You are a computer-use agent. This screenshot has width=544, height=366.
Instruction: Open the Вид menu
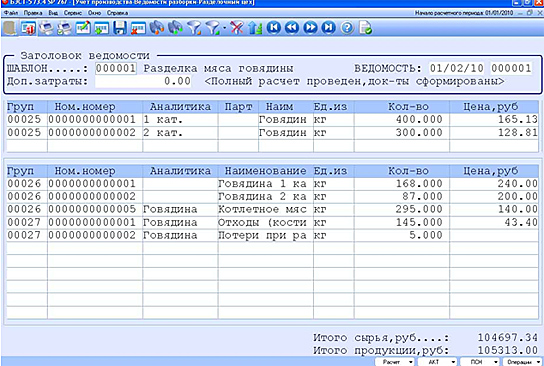(x=53, y=13)
